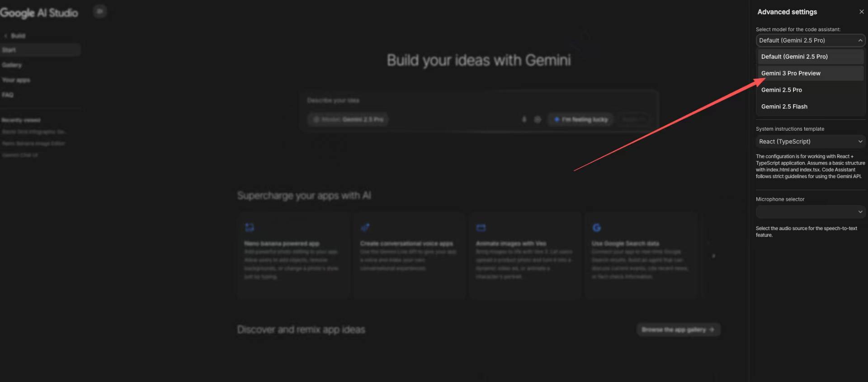The width and height of the screenshot is (868, 382).
Task: Open the Start page in sidebar
Action: coord(40,50)
